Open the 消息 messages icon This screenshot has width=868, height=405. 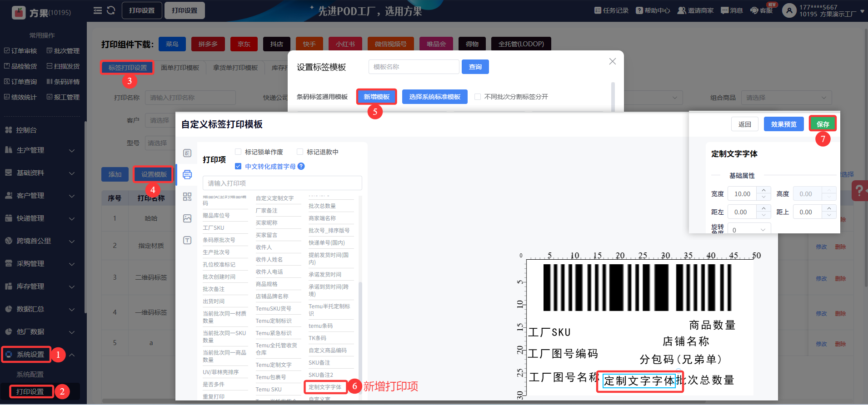[x=732, y=10]
